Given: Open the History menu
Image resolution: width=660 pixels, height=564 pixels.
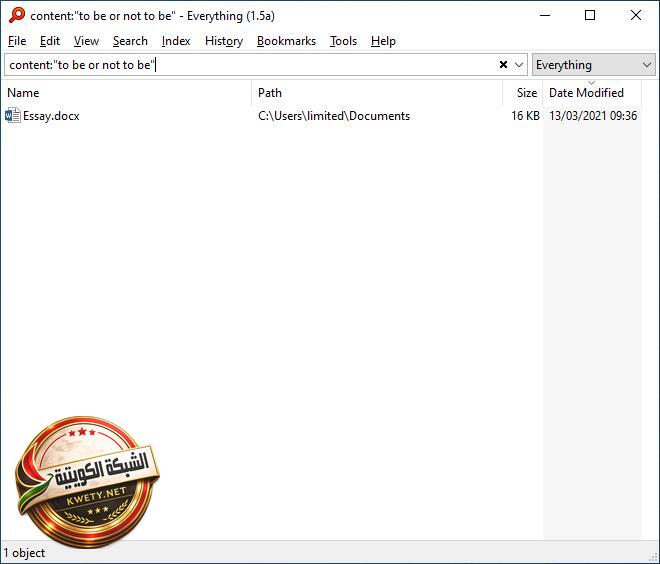Looking at the screenshot, I should pos(224,41).
